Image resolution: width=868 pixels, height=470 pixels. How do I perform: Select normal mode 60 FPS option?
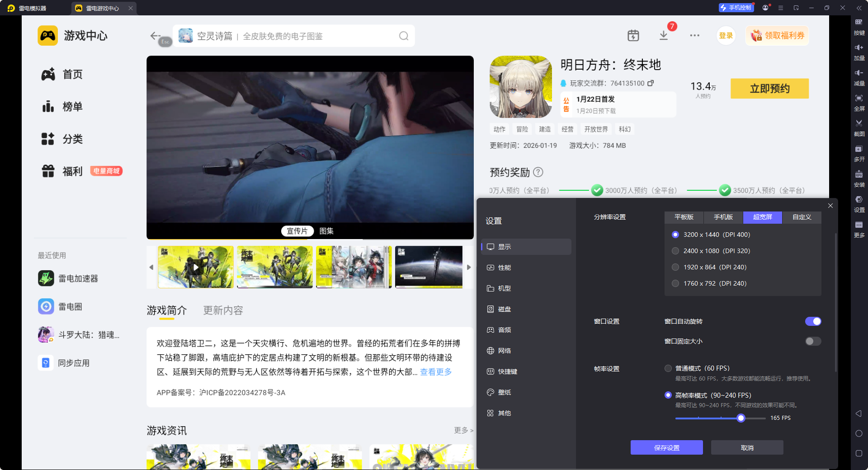click(668, 368)
